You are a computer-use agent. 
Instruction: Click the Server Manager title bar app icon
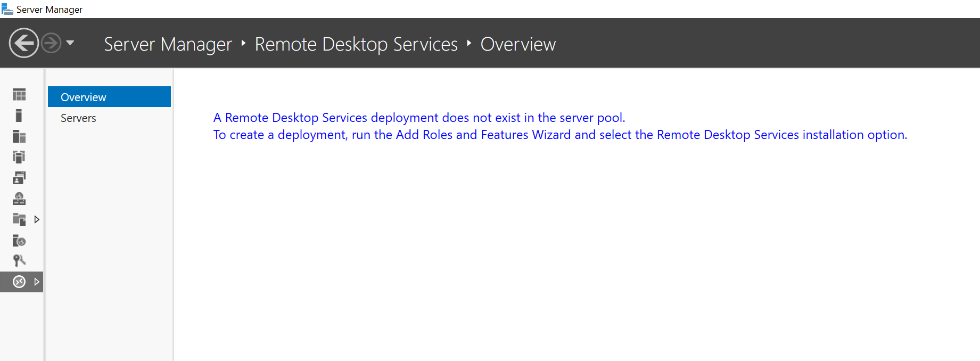[x=7, y=9]
